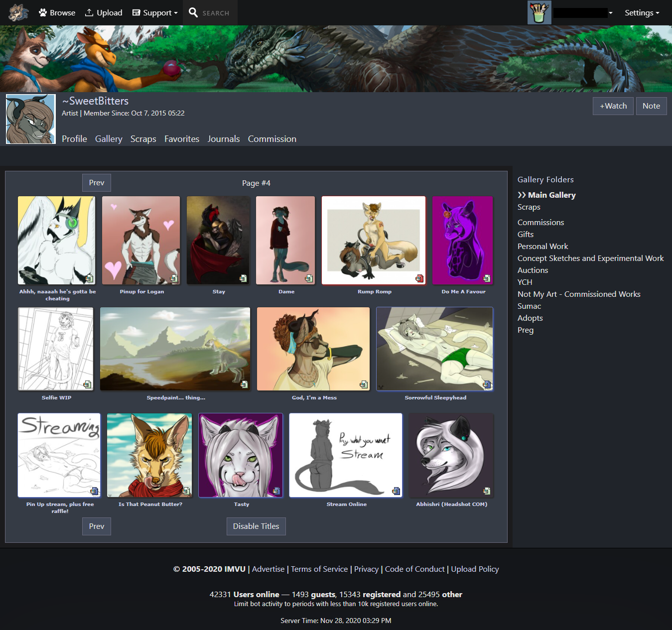Click rating icon on 'Sorrowful Sleepyhead' thumbnail
Image resolution: width=672 pixels, height=630 pixels.
(x=487, y=384)
